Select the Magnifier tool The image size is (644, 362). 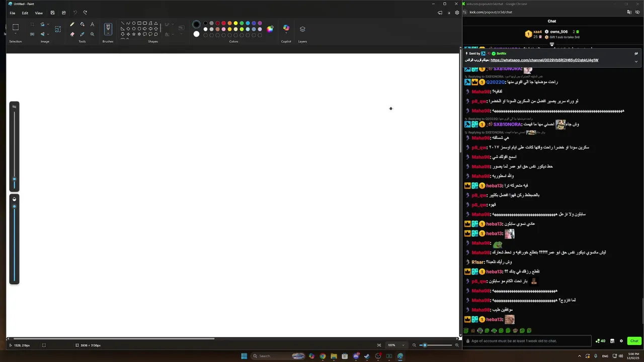tap(92, 34)
